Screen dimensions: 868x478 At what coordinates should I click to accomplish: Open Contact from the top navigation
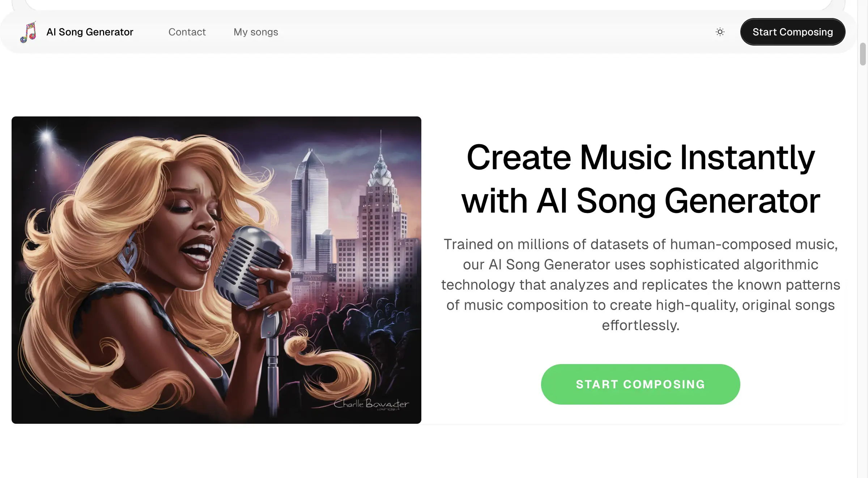(187, 32)
